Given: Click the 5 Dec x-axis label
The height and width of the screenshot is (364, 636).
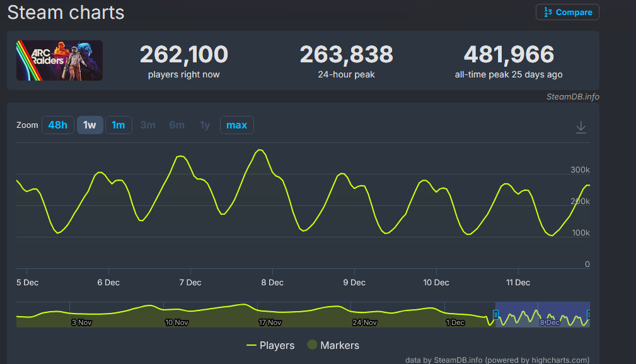Looking at the screenshot, I should (27, 283).
